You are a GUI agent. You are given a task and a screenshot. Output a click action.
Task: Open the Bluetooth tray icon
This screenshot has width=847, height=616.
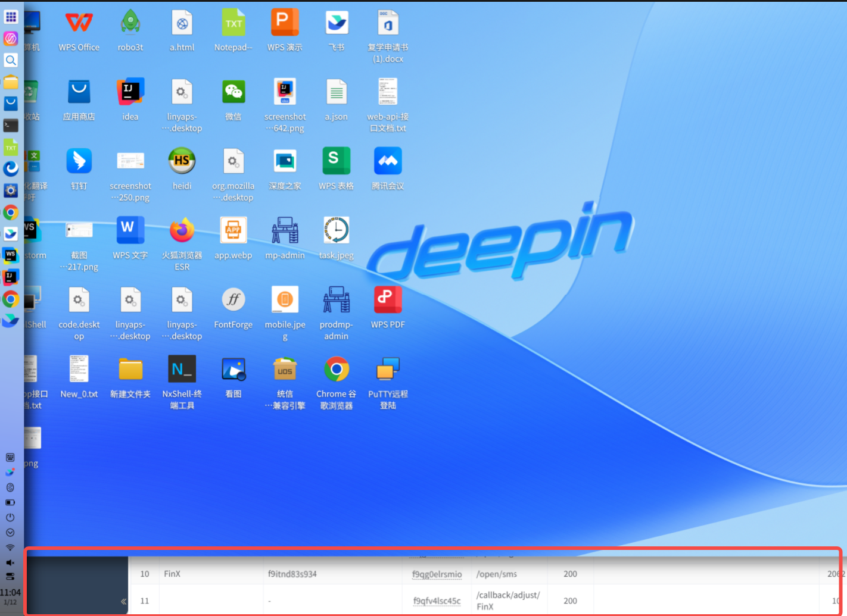tap(10, 487)
